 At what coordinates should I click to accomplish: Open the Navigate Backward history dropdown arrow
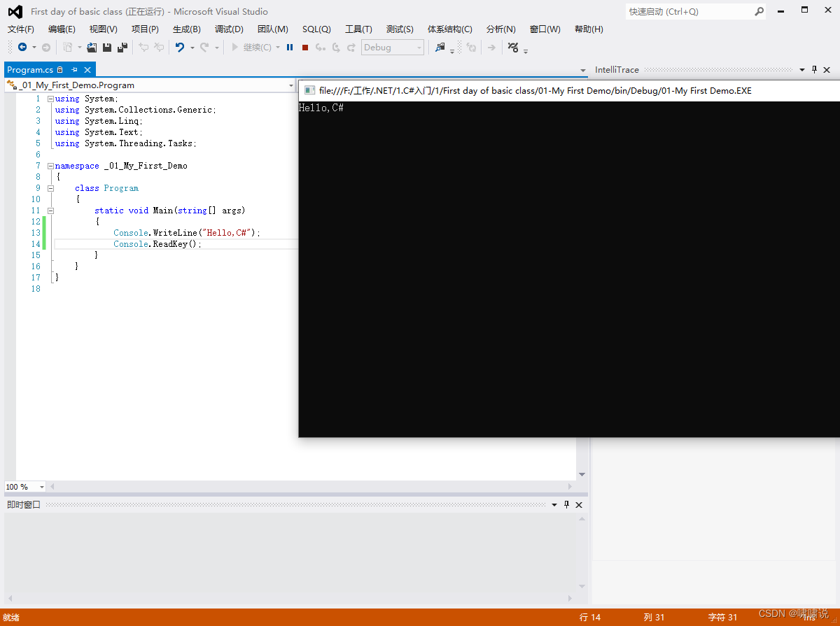(34, 47)
